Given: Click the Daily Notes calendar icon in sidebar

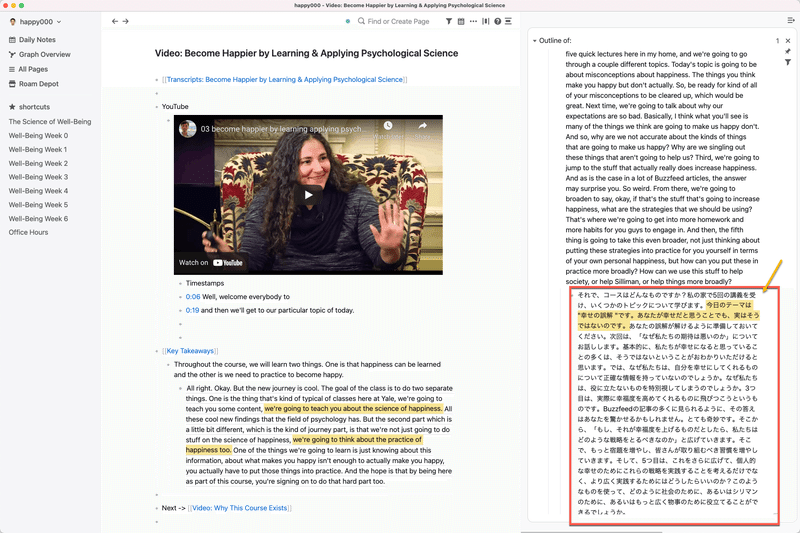Looking at the screenshot, I should coord(12,40).
